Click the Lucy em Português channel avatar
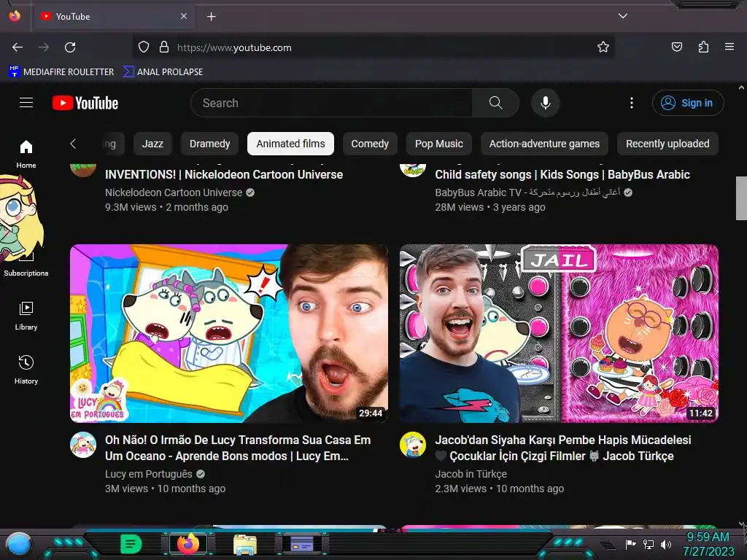The image size is (747, 560). pyautogui.click(x=83, y=445)
